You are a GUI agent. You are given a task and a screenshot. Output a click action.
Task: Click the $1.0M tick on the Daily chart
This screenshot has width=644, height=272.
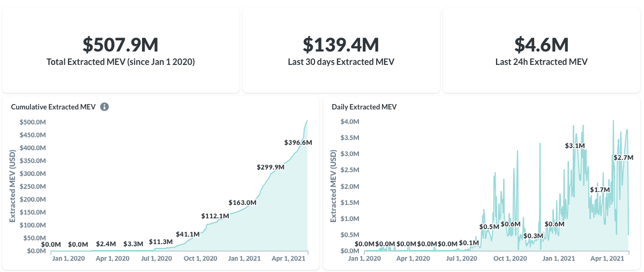tap(351, 218)
